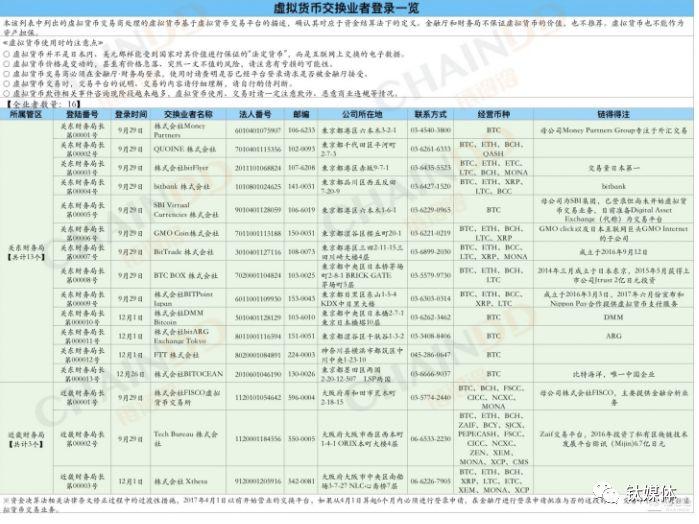The image size is (699, 524).
Task: Click the 链得得注 column header
Action: 613,115
